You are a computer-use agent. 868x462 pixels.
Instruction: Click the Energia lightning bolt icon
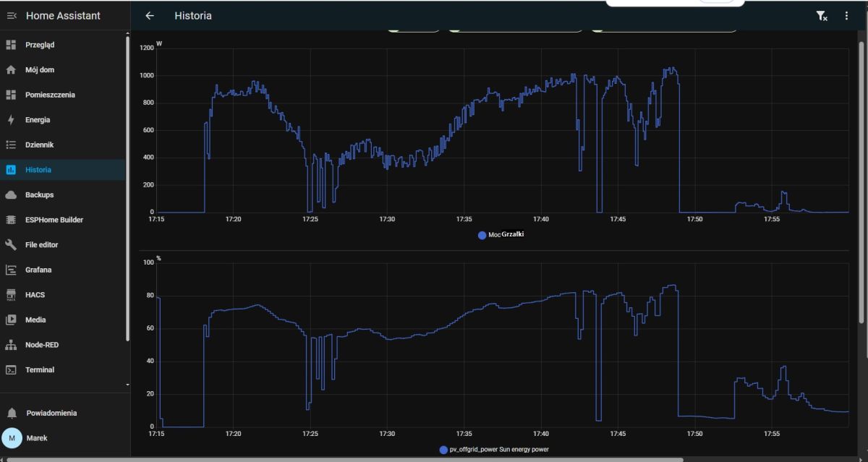tap(11, 120)
